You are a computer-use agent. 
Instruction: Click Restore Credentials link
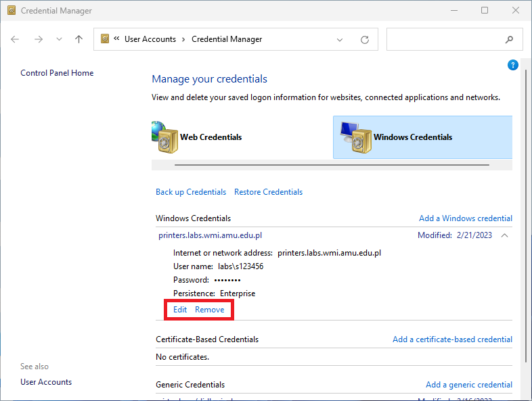tap(269, 192)
